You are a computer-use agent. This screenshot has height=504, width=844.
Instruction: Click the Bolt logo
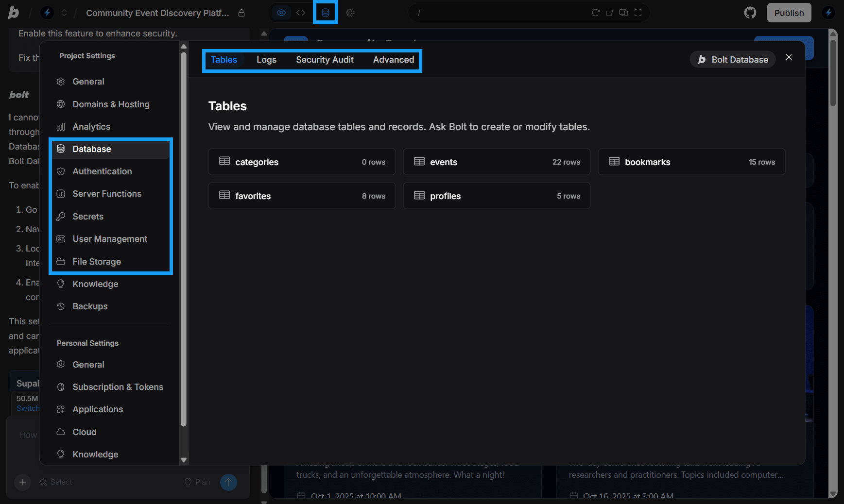(14, 13)
